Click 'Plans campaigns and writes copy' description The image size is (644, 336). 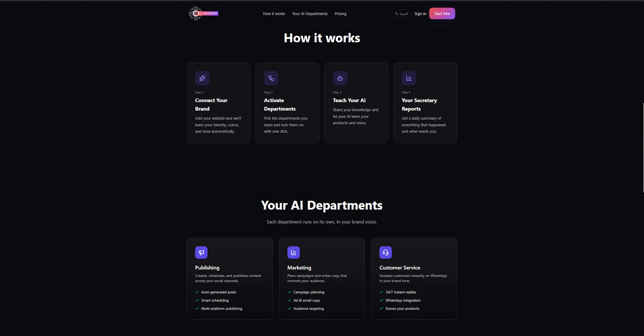[317, 278]
